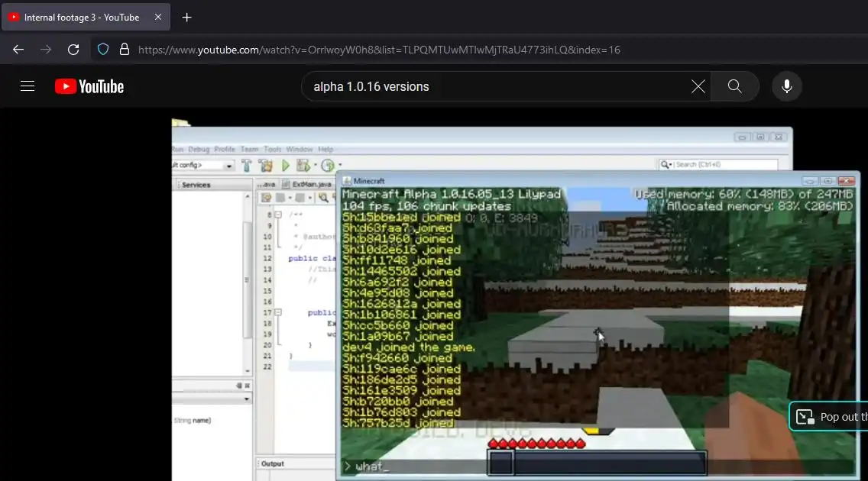Open the Debug menu in NetBeans

click(199, 150)
